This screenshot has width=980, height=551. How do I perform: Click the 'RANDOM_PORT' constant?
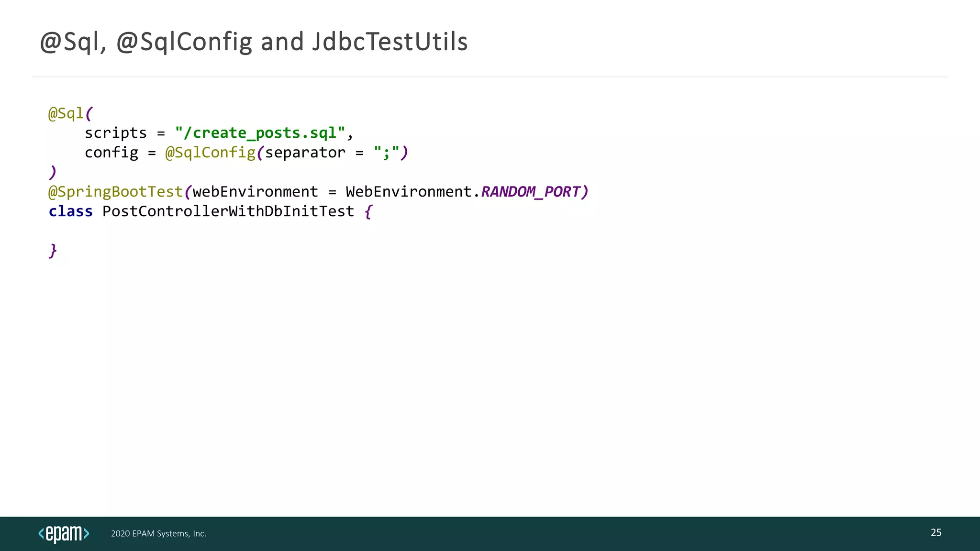pos(531,192)
